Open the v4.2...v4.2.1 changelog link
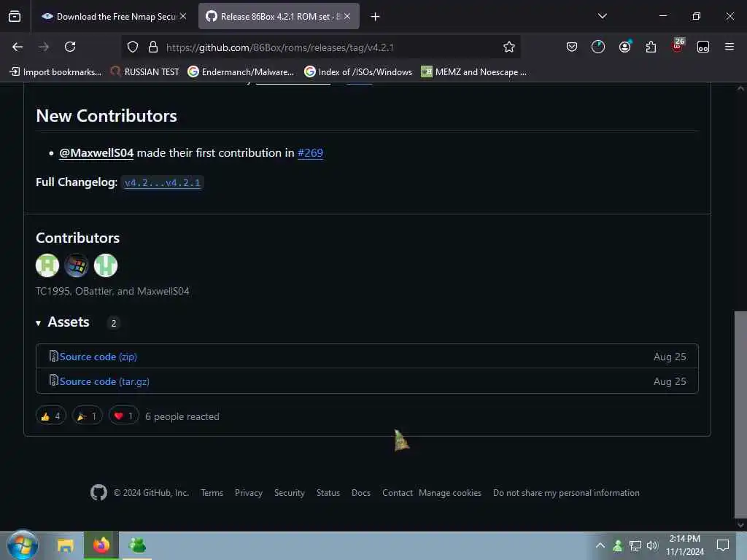747x560 pixels. (163, 182)
